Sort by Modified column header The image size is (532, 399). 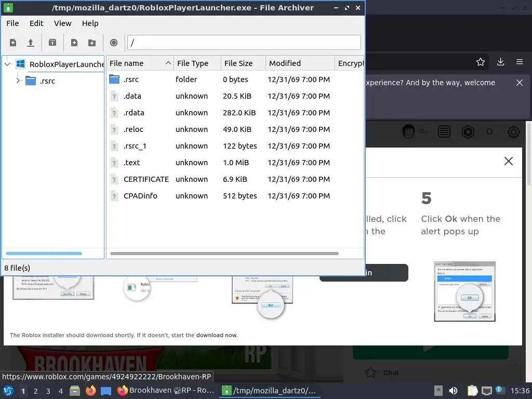tap(300, 63)
